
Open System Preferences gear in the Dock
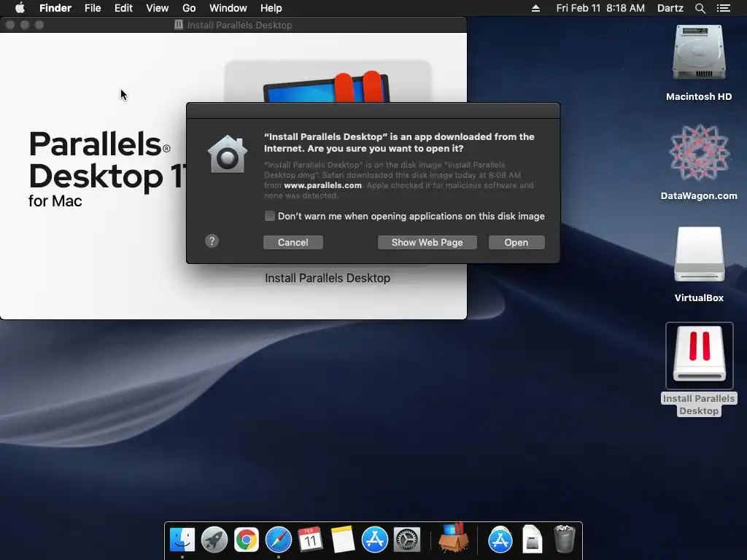407,540
